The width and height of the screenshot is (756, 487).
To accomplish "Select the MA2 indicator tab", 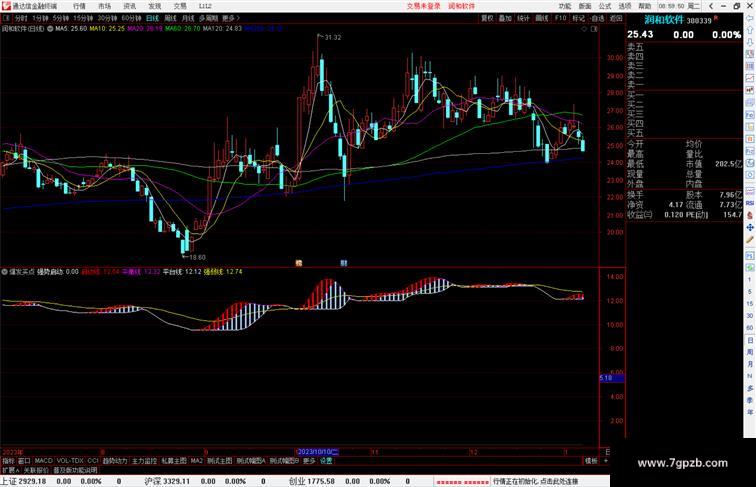I will click(x=197, y=461).
